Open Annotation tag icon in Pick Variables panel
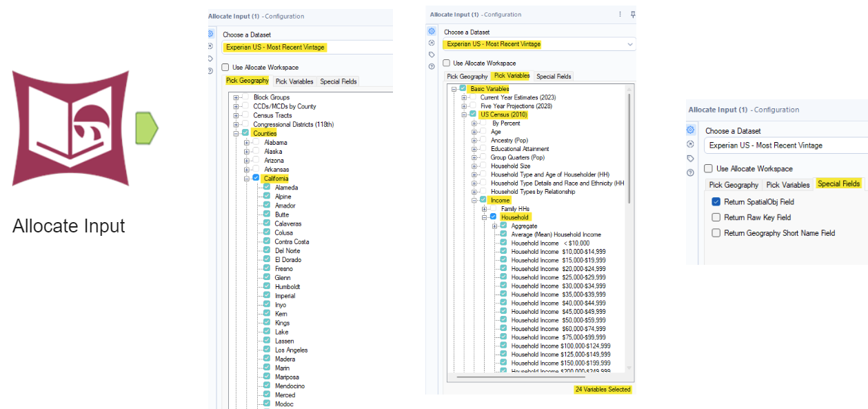The image size is (868, 409). (432, 54)
